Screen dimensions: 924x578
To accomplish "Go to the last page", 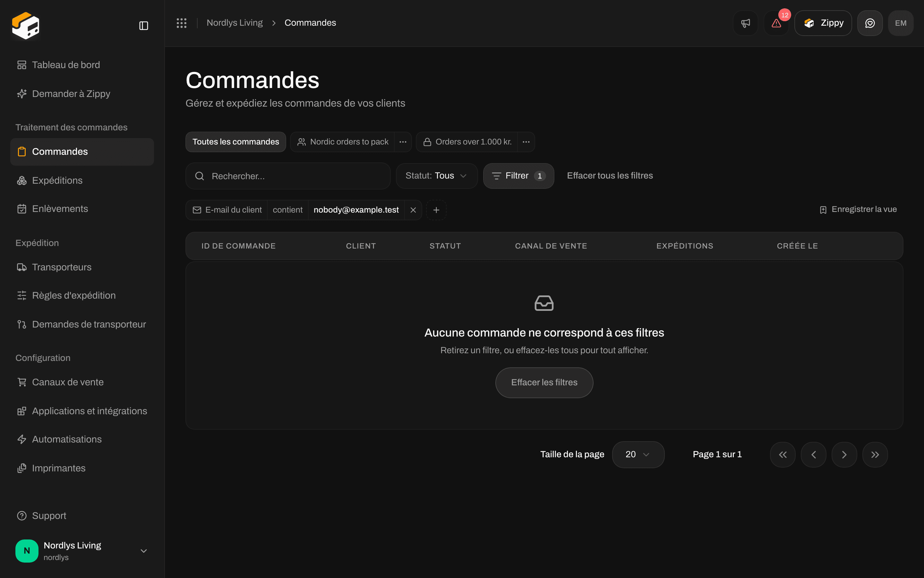I will 875,454.
